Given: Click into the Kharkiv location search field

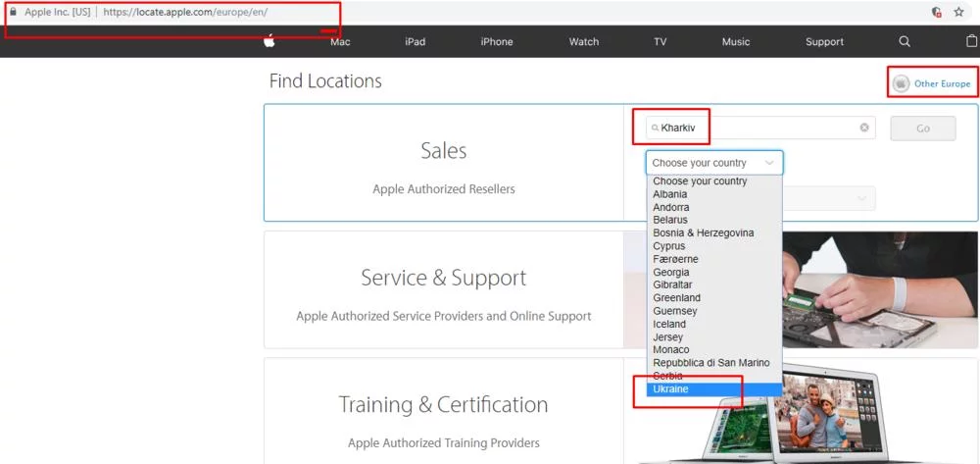Looking at the screenshot, I should coord(760,128).
